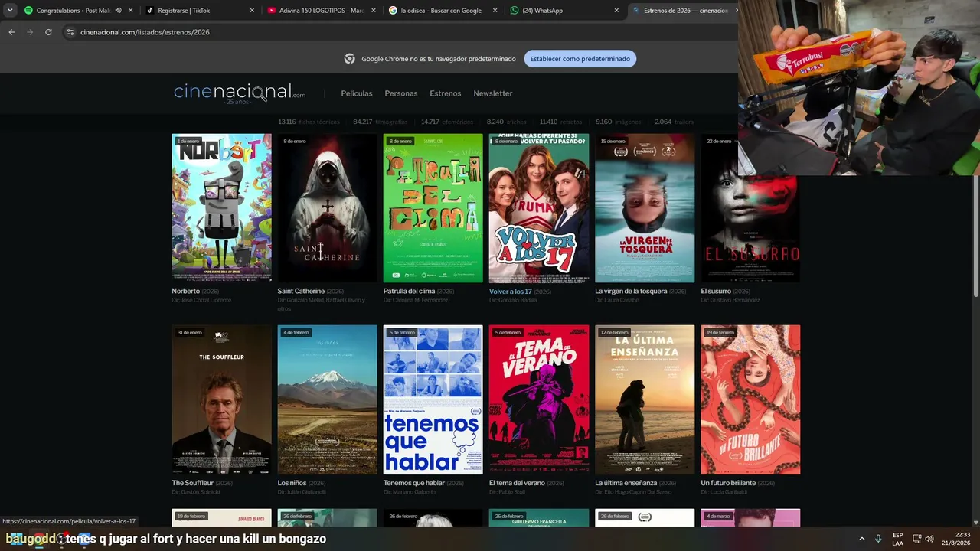Click the Patrulla del clima title link
The height and width of the screenshot is (551, 980).
[409, 292]
